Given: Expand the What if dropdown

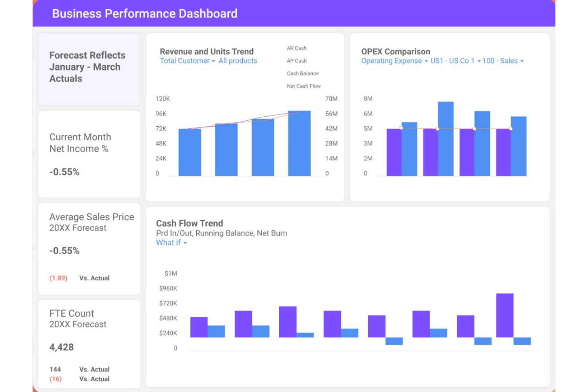Looking at the screenshot, I should (x=171, y=243).
